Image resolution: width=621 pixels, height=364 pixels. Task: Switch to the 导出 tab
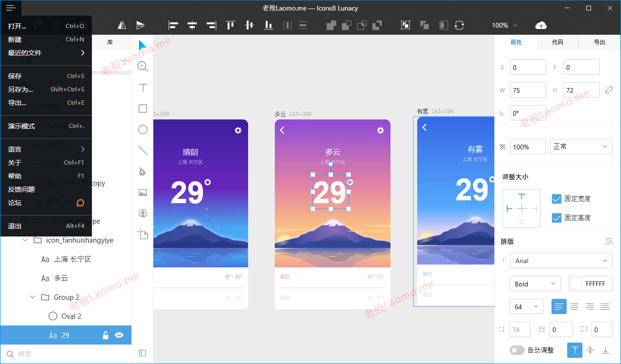coord(600,42)
